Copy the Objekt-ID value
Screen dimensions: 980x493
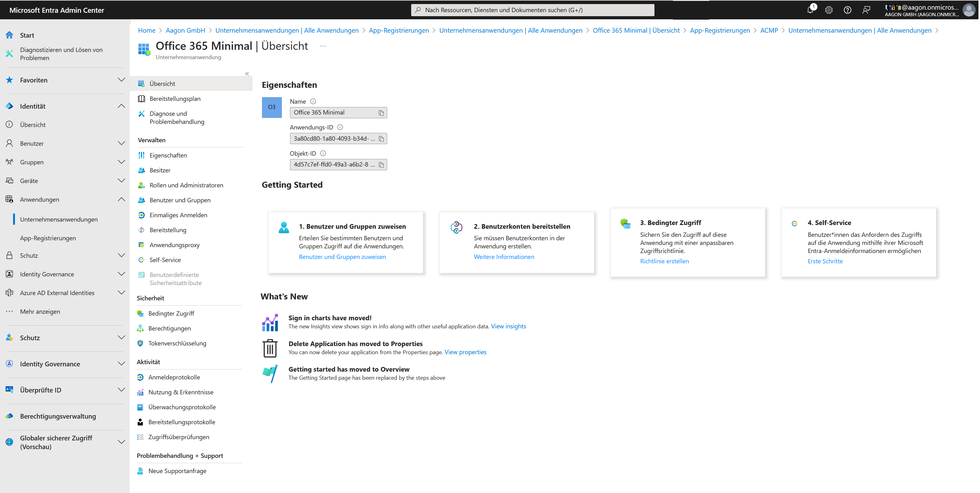click(x=381, y=164)
